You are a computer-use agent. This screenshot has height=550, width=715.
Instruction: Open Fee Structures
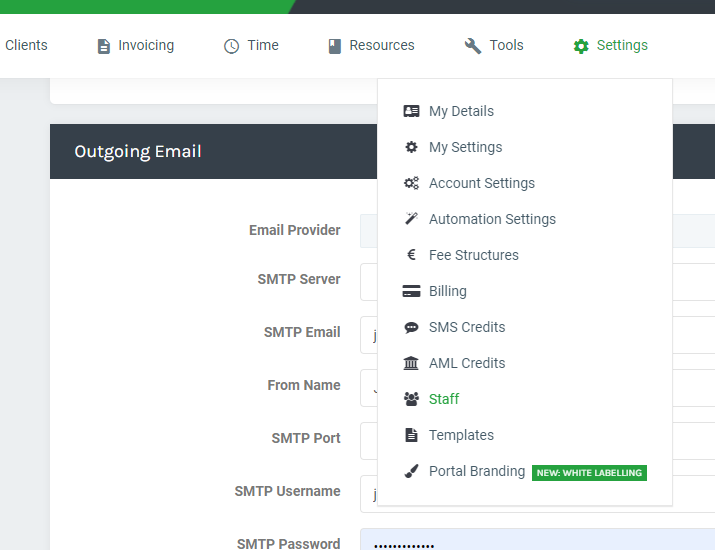coord(474,255)
